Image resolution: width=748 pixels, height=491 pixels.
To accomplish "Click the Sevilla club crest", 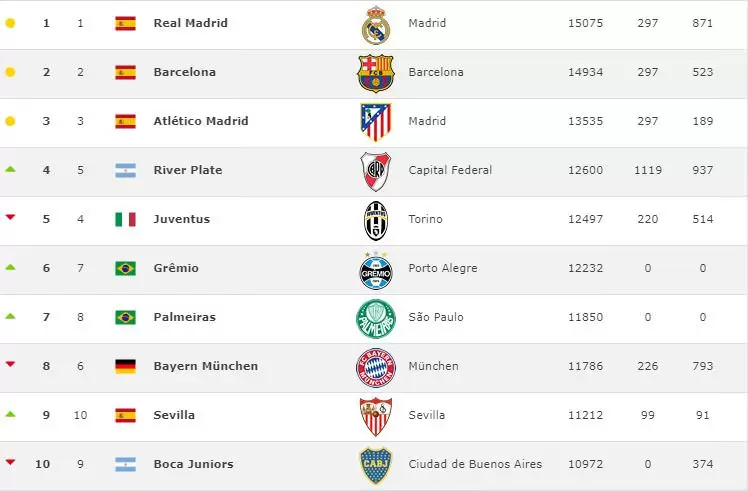I will [x=376, y=416].
